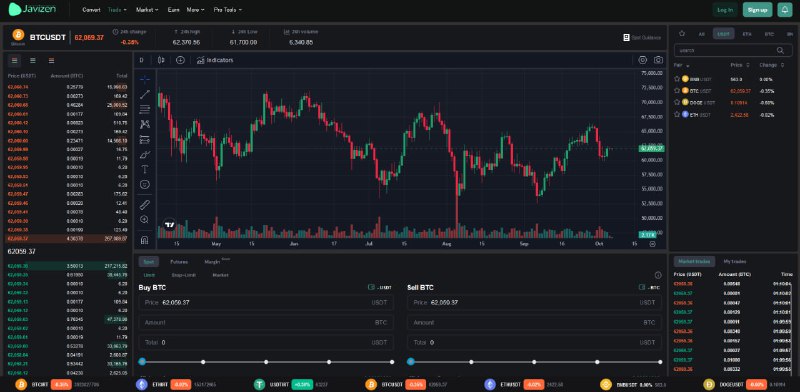The width and height of the screenshot is (800, 392).
Task: Activate the chart zoom-in tool
Action: [x=145, y=219]
